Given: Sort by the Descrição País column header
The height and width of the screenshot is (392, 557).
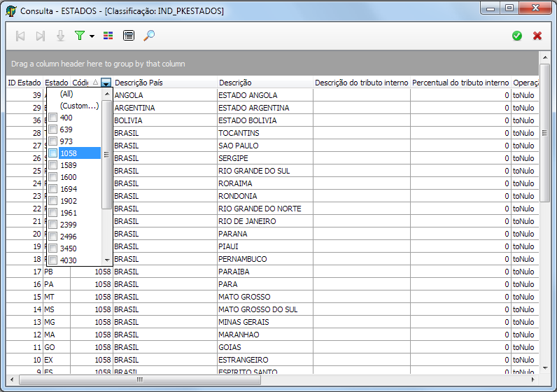Looking at the screenshot, I should click(164, 83).
